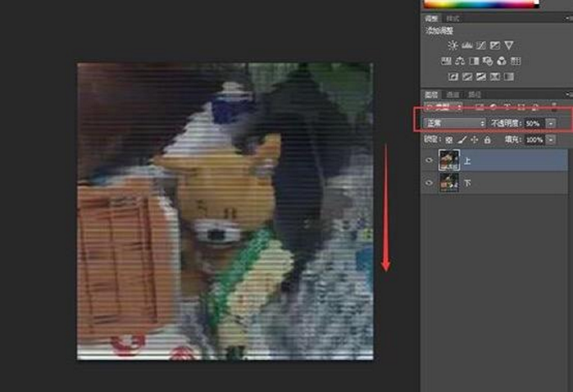Add a Brightness/Contrast adjustment
This screenshot has height=392, width=573.
coord(453,46)
